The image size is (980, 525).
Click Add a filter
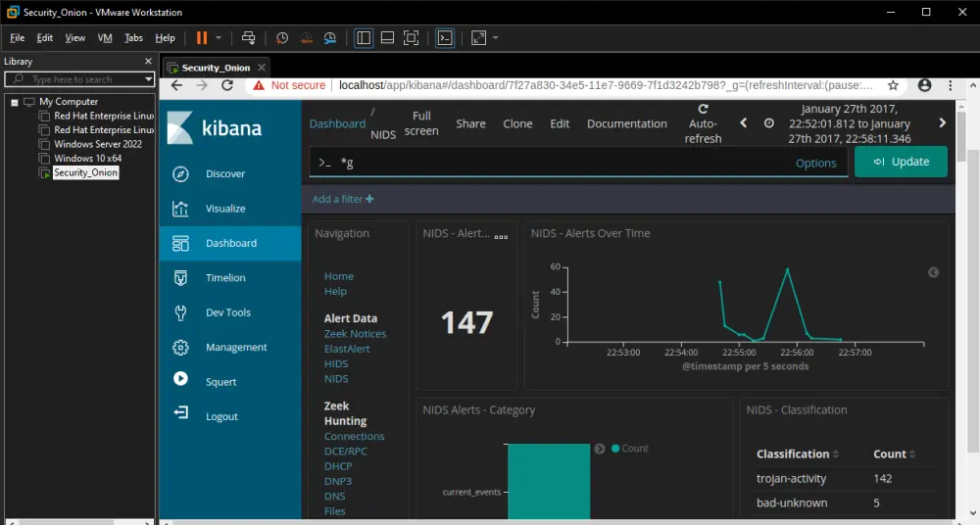(x=343, y=199)
